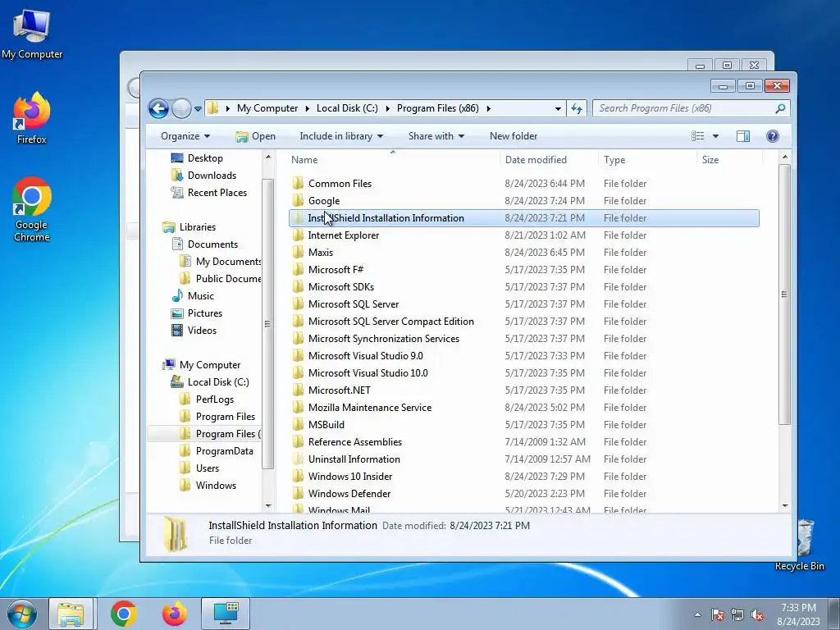Sort by the Type column header
The width and height of the screenshot is (840, 630).
point(614,160)
